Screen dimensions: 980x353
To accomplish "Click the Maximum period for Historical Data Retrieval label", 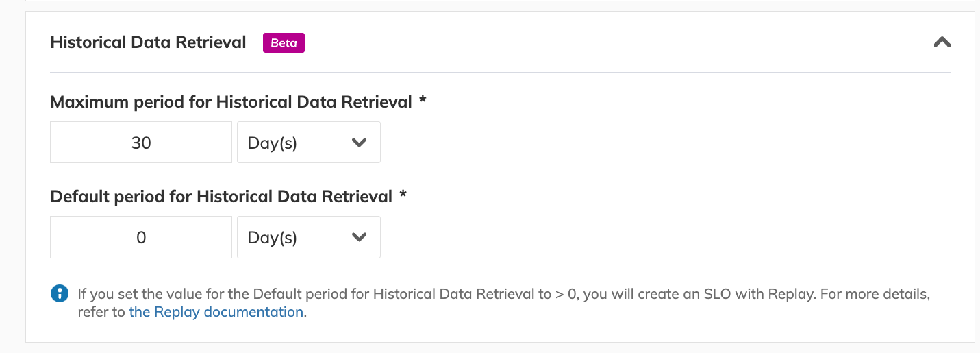I will (x=231, y=102).
